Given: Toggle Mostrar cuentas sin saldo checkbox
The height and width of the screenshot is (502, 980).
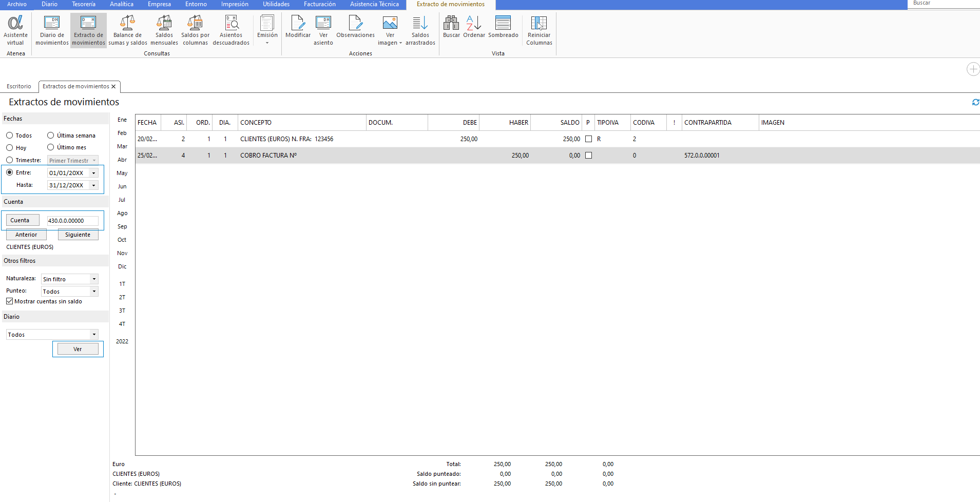Looking at the screenshot, I should coord(9,301).
